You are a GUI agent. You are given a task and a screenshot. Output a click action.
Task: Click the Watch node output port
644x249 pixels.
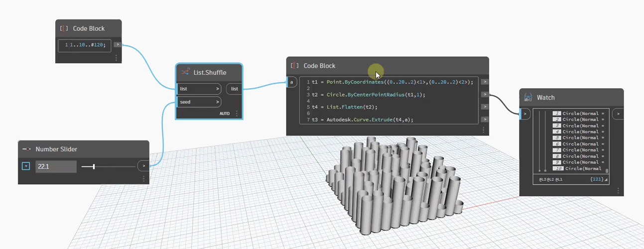(618, 114)
